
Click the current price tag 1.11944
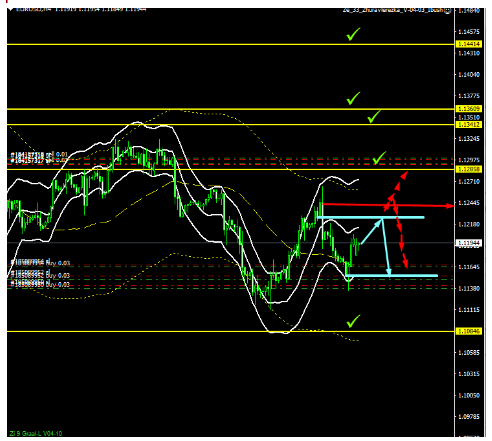(x=469, y=243)
